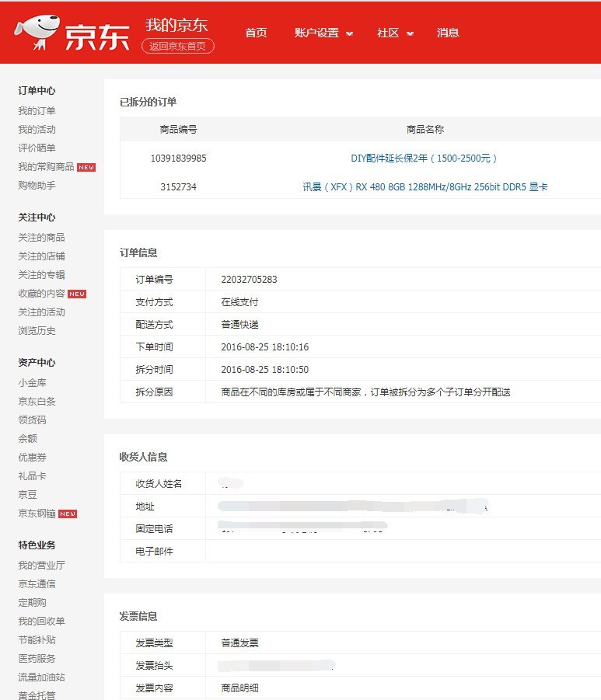Open 京东白条 in sidebar
The image size is (601, 700).
(37, 402)
